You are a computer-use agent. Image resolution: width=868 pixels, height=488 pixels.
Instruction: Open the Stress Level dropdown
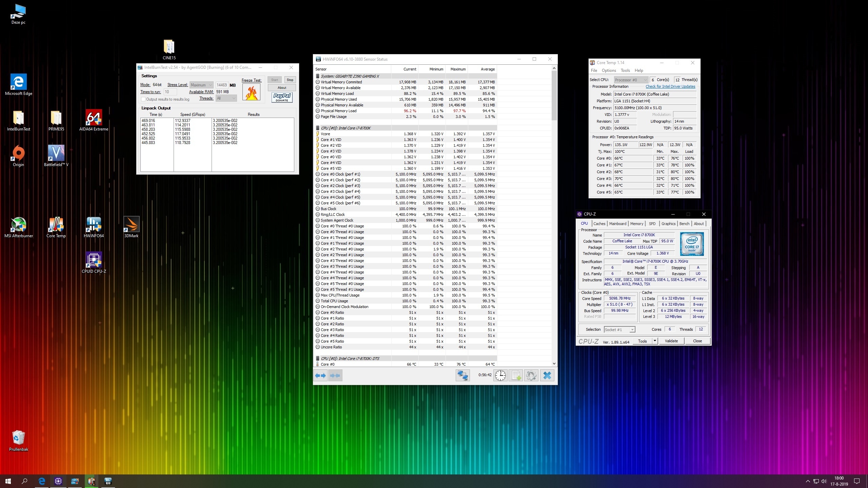pyautogui.click(x=201, y=85)
